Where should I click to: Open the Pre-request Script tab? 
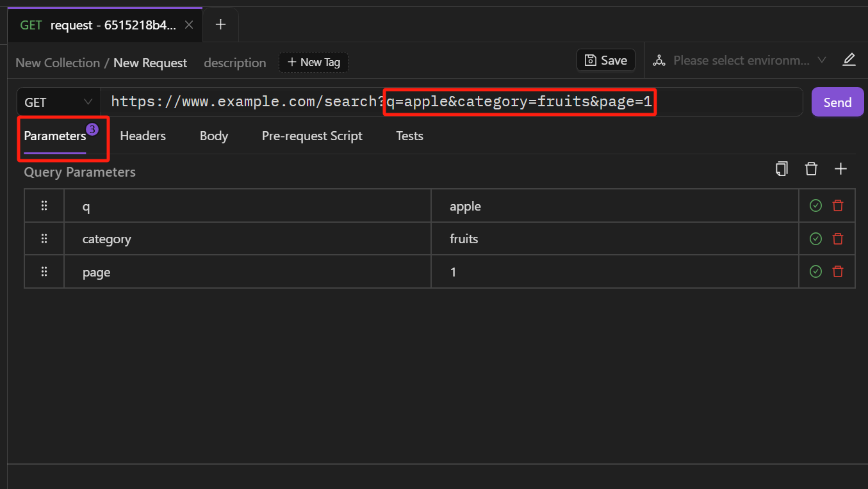(x=312, y=136)
